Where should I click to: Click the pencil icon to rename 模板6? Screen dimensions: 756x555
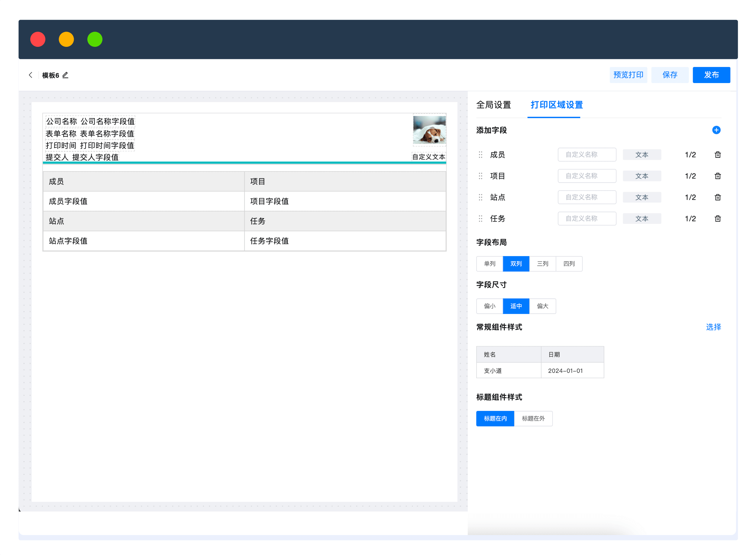(65, 75)
